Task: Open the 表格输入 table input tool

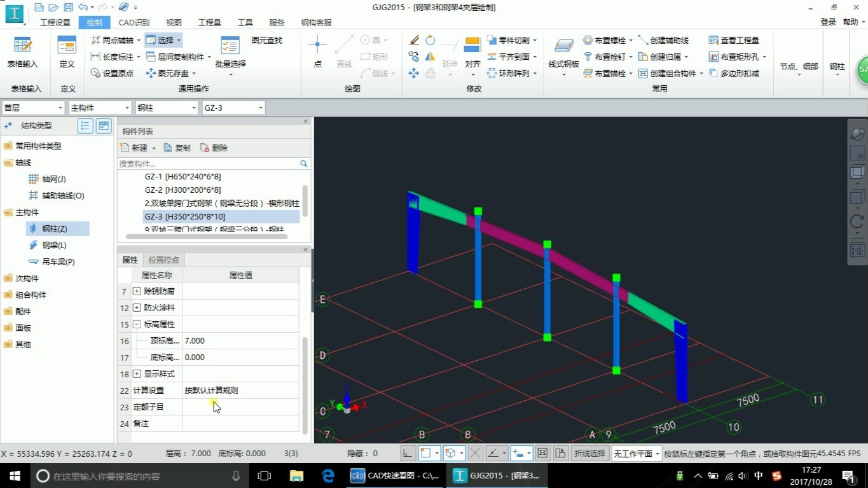Action: [22, 52]
